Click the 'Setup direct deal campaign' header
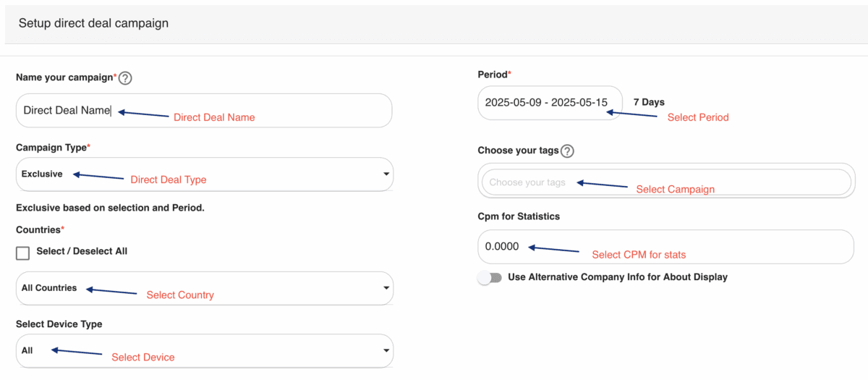The image size is (868, 380). [x=93, y=23]
